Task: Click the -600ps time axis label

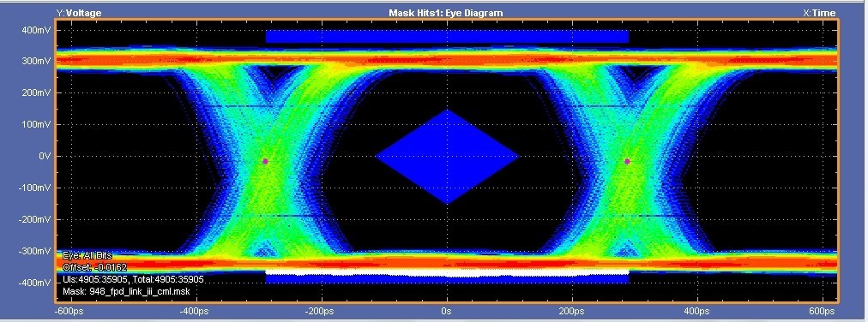Action: pyautogui.click(x=69, y=311)
